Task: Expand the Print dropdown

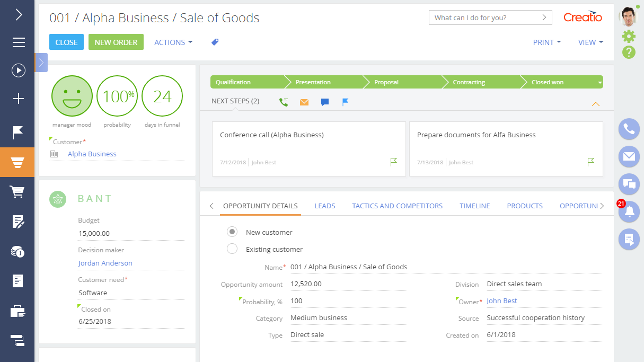Action: [546, 42]
